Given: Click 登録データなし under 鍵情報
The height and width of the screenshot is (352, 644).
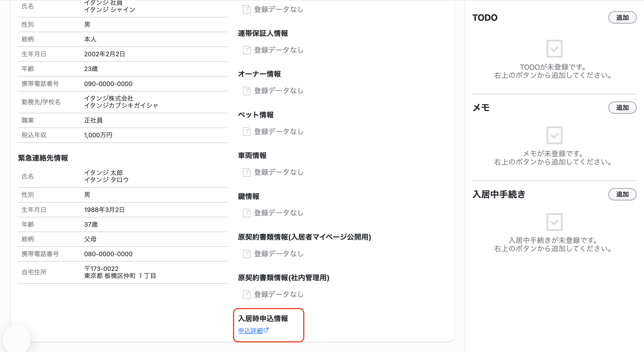Looking at the screenshot, I should coord(278,213).
